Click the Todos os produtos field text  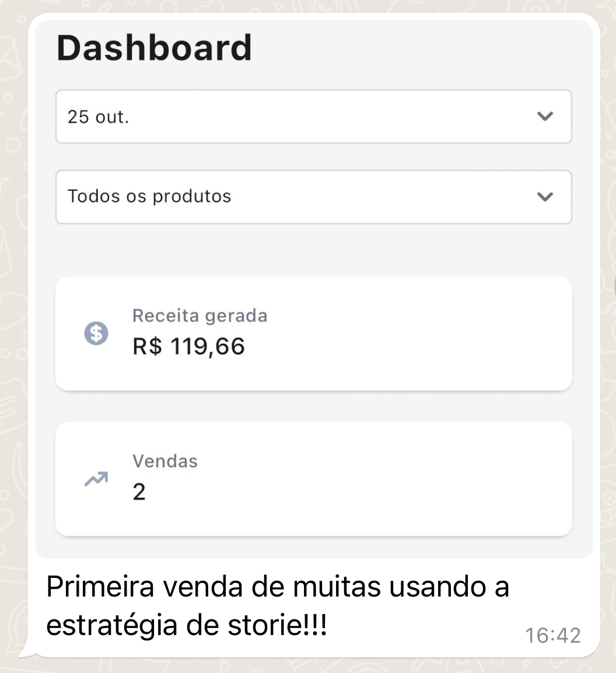[149, 197]
